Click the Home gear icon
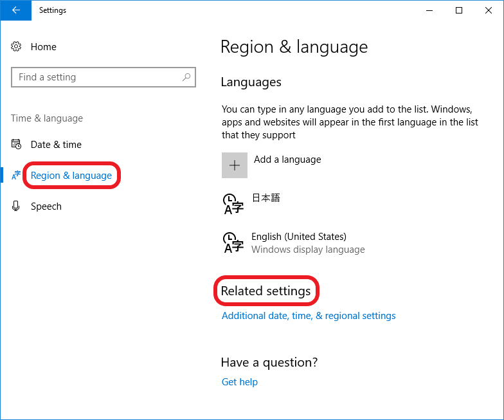Viewport: 504px width, 420px height. click(16, 46)
